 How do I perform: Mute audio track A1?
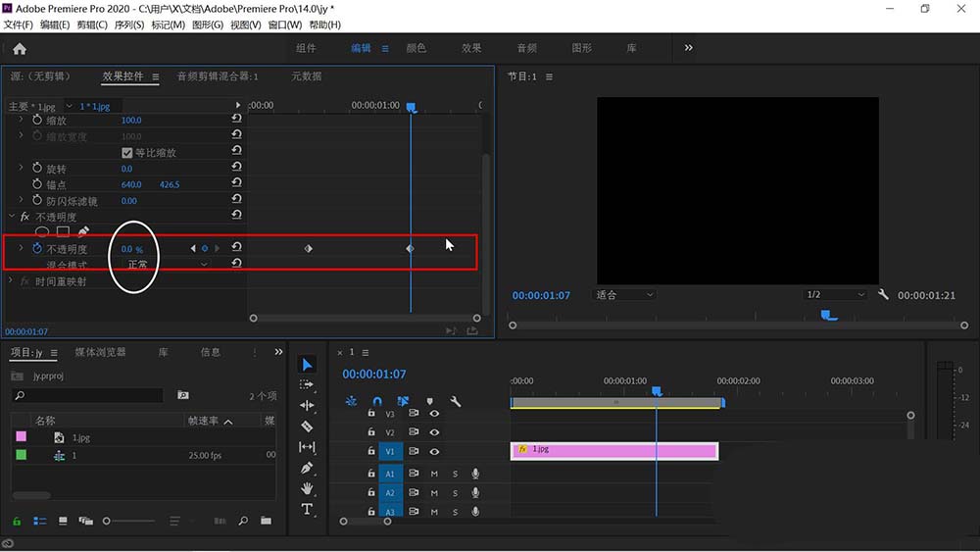[434, 474]
